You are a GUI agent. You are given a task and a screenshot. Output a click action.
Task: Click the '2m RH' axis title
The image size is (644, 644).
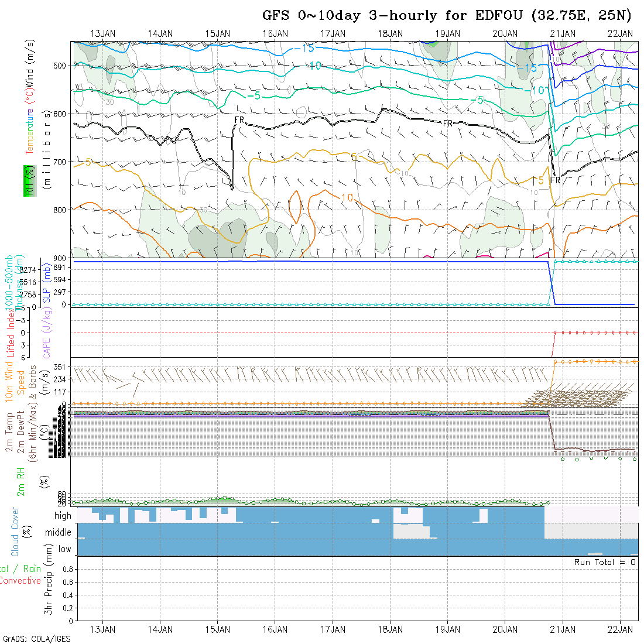(20, 481)
